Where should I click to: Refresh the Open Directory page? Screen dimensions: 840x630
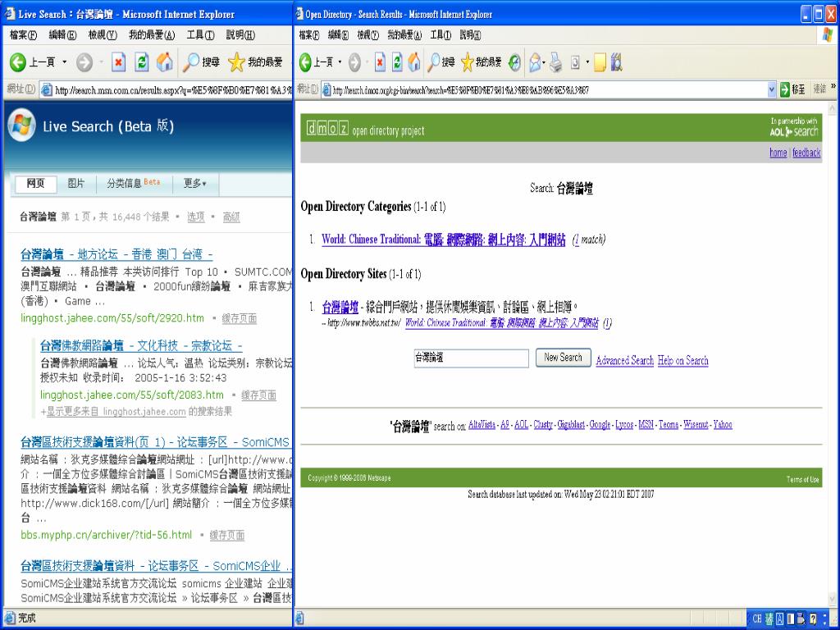pos(397,62)
